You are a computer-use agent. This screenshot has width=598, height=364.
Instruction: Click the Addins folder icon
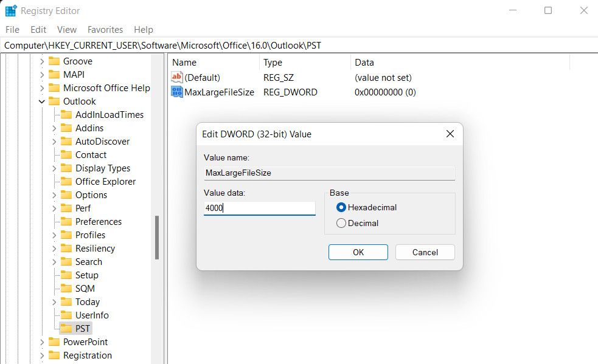pyautogui.click(x=66, y=128)
